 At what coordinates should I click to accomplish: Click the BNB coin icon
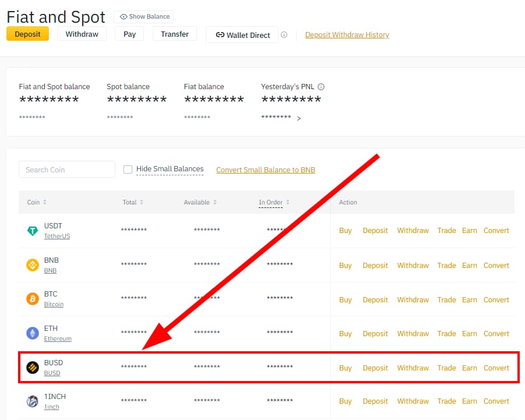[33, 265]
